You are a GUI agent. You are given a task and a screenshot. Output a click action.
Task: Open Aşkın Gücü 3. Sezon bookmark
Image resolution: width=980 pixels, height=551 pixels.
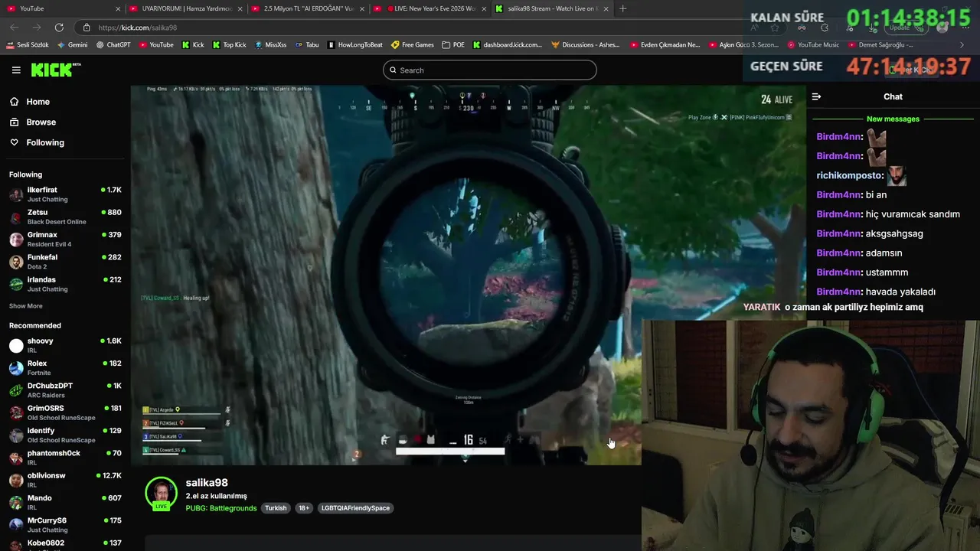(743, 45)
